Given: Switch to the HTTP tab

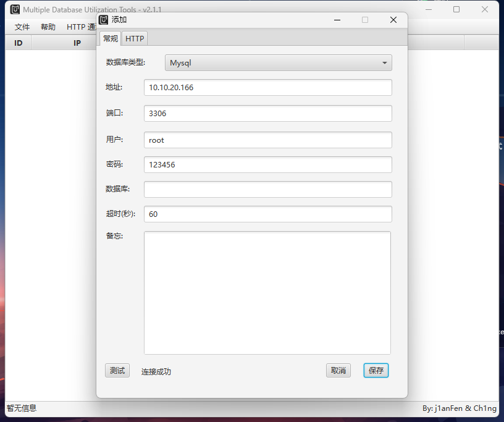Looking at the screenshot, I should 135,38.
